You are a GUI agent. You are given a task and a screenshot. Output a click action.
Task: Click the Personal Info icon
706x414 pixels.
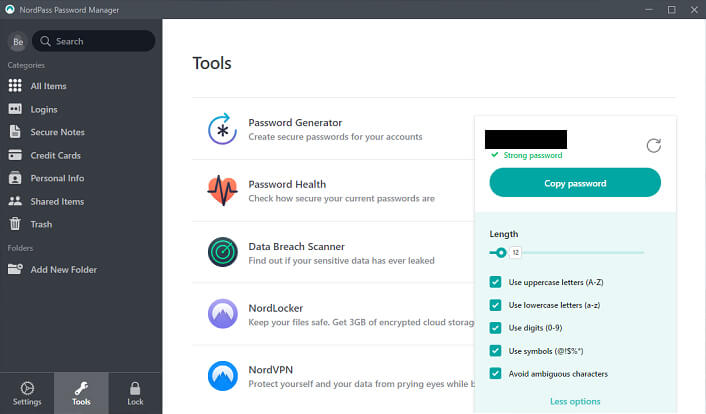click(x=15, y=178)
